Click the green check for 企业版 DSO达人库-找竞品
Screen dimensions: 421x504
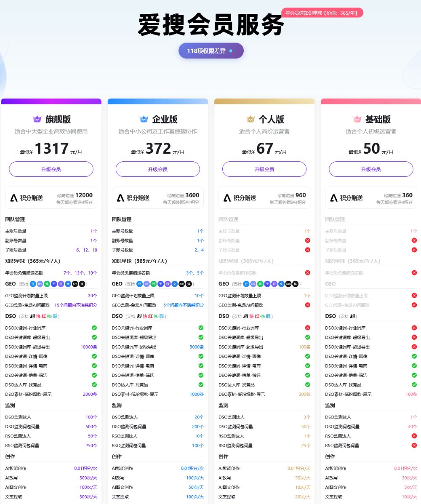[201, 384]
